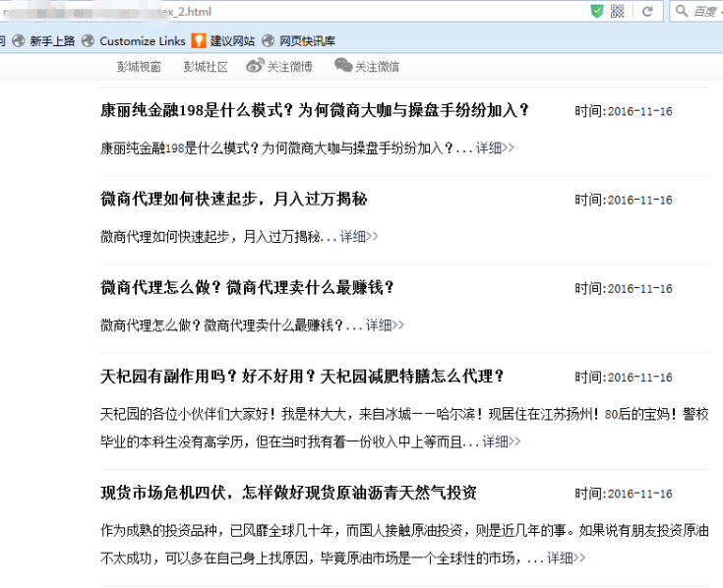Click 详细>> under 微商代理怎么做 summary
The height and width of the screenshot is (588, 723).
(385, 324)
